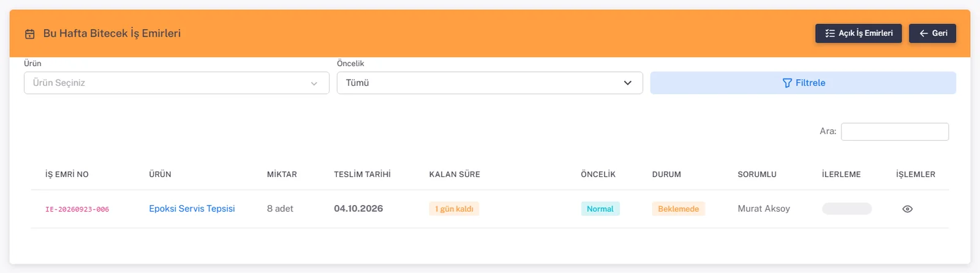Go back with the Geri button

click(932, 33)
